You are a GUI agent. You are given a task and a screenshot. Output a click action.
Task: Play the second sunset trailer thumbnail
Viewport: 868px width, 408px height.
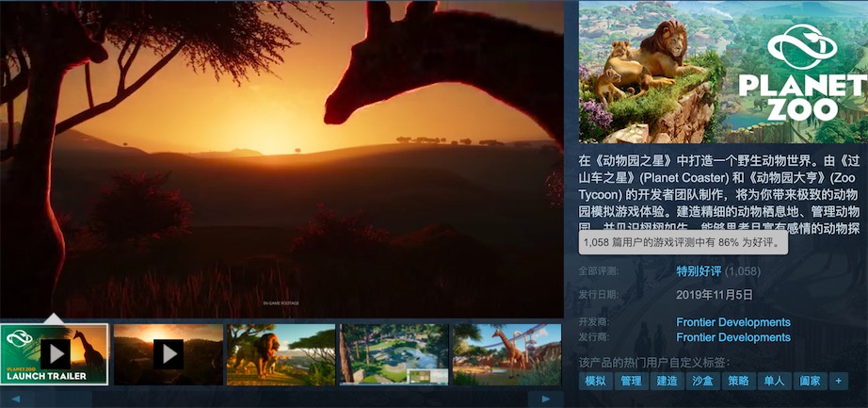coord(168,354)
